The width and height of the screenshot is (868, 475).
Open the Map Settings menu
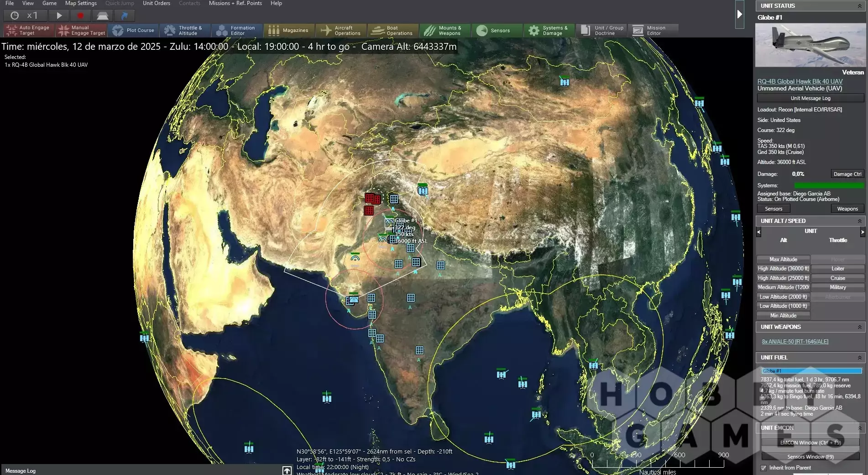(81, 3)
